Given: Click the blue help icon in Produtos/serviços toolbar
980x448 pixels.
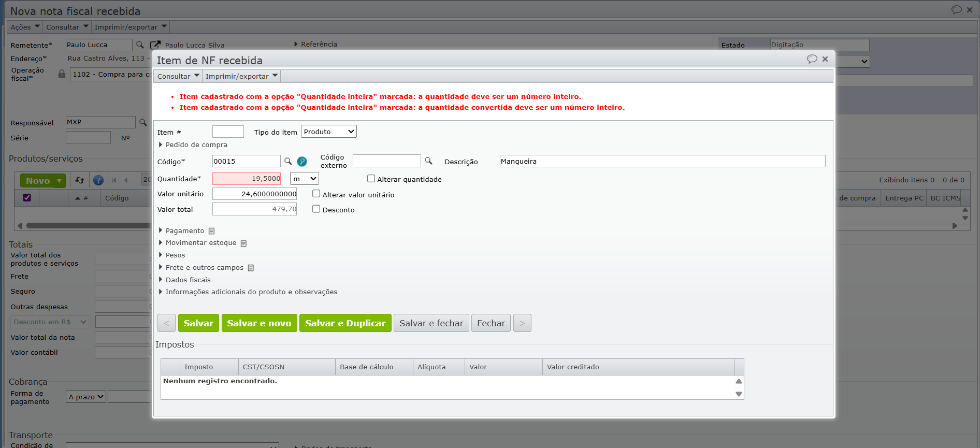Looking at the screenshot, I should (x=98, y=180).
